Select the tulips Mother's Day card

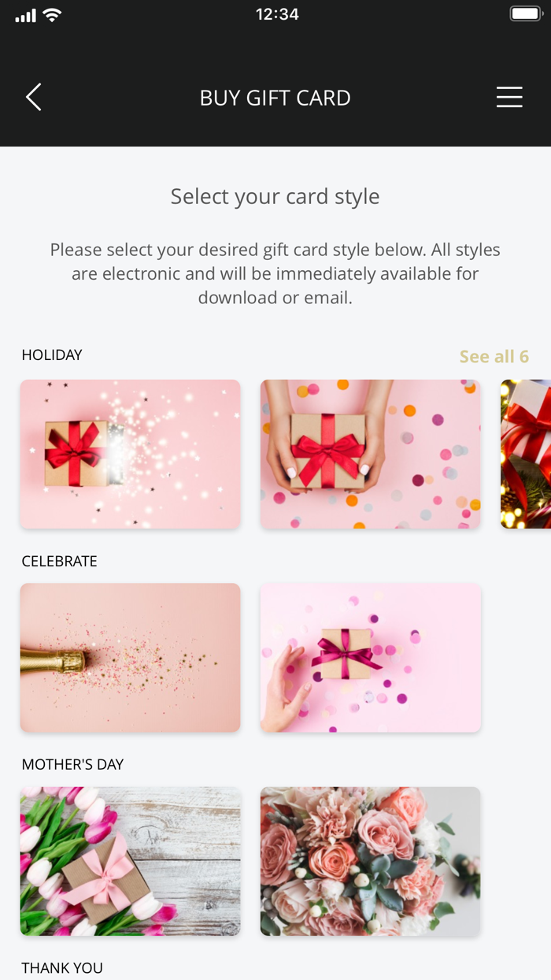[130, 861]
